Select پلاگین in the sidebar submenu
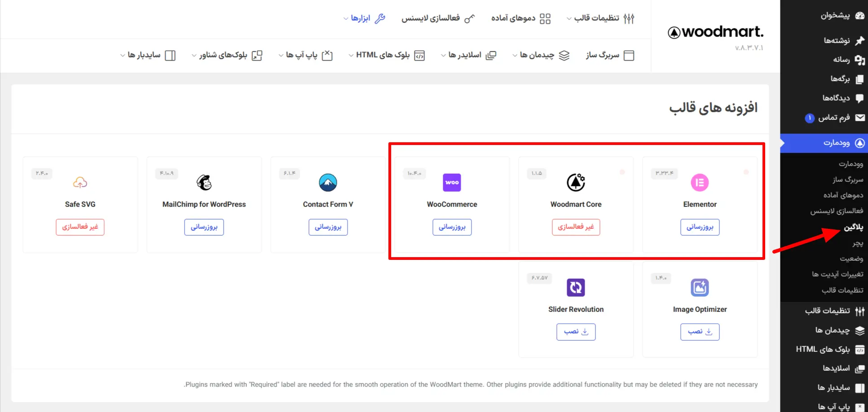The height and width of the screenshot is (412, 868). coord(853,227)
